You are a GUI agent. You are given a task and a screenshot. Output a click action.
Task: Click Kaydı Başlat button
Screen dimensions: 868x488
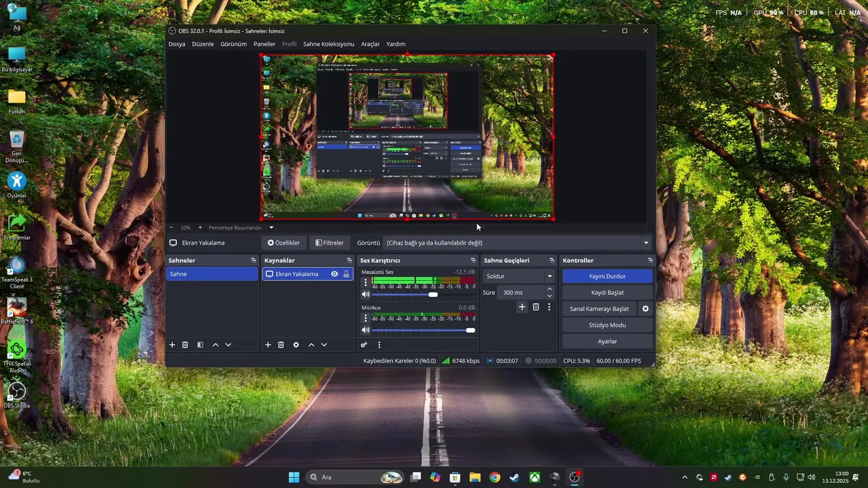[607, 293]
